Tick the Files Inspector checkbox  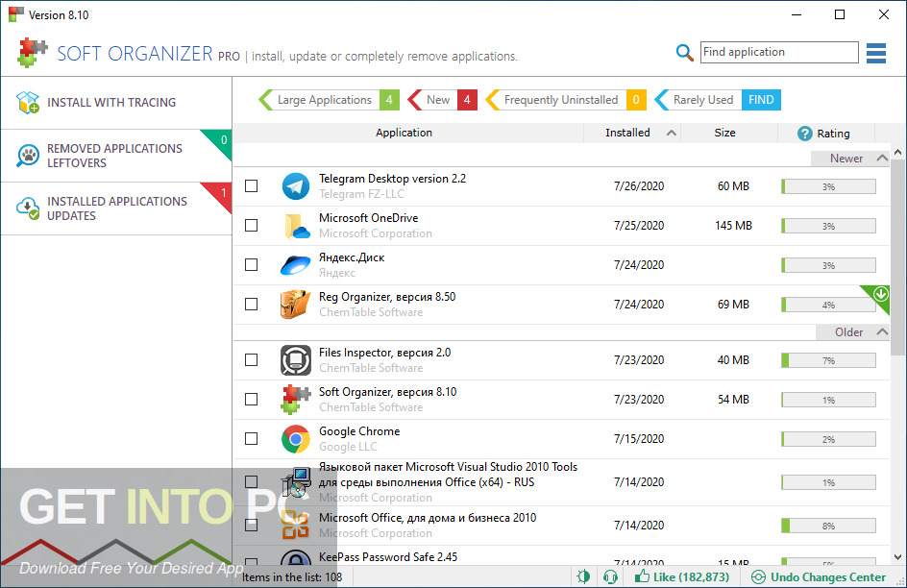point(251,360)
